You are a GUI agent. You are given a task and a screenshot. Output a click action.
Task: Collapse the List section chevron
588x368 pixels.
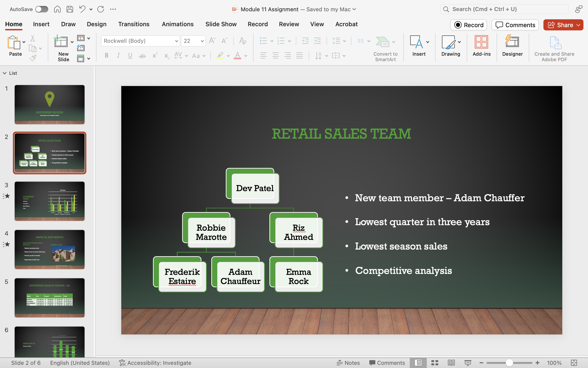4,73
